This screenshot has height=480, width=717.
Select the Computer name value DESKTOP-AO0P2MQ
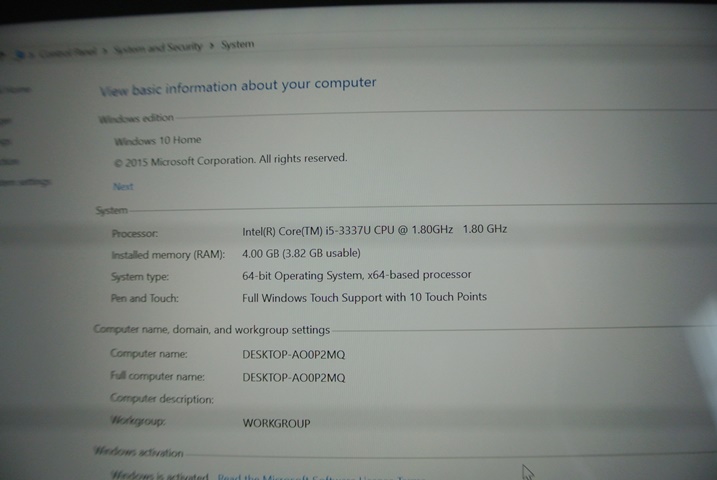pos(294,355)
